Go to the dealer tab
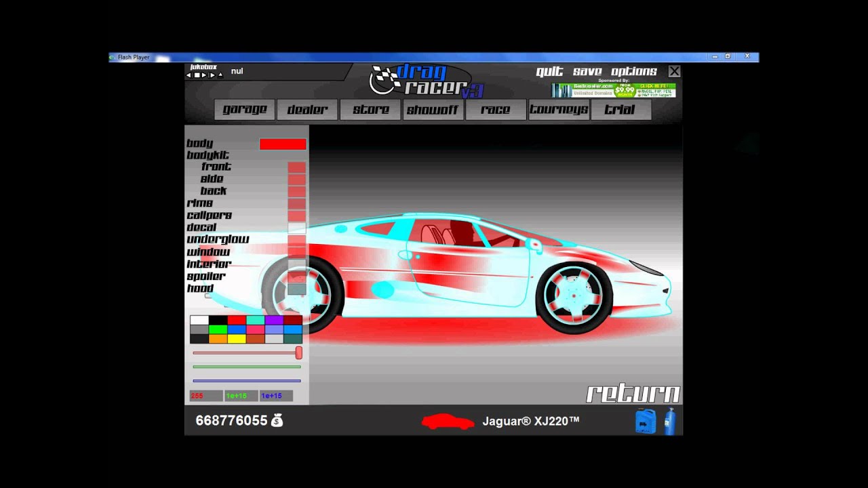This screenshot has height=488, width=868. (x=307, y=110)
